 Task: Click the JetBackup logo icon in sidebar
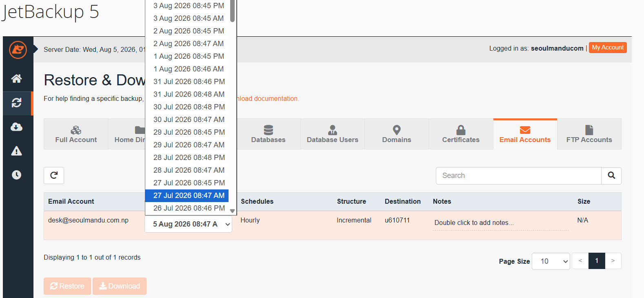click(x=18, y=50)
